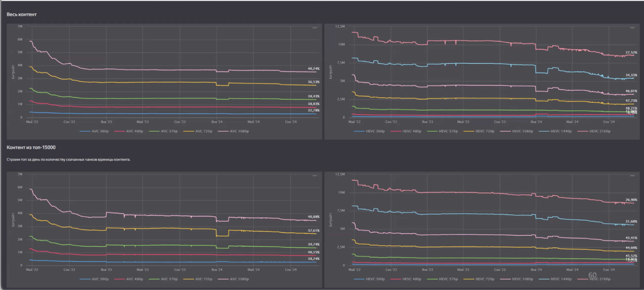
Task: Toggle HEVC 360p series in топ-15000 legend
Action: click(369, 279)
